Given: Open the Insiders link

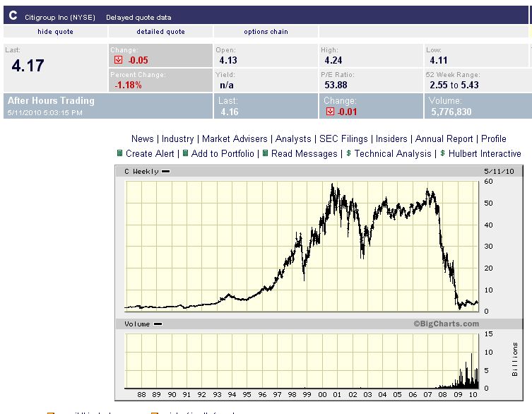Looking at the screenshot, I should (391, 138).
